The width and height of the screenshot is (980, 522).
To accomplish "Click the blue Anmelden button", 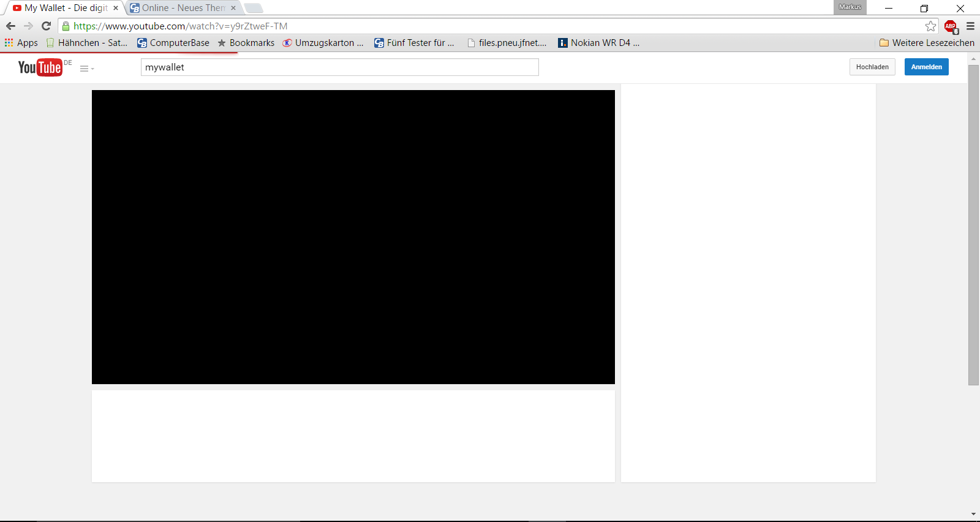I will click(x=926, y=67).
